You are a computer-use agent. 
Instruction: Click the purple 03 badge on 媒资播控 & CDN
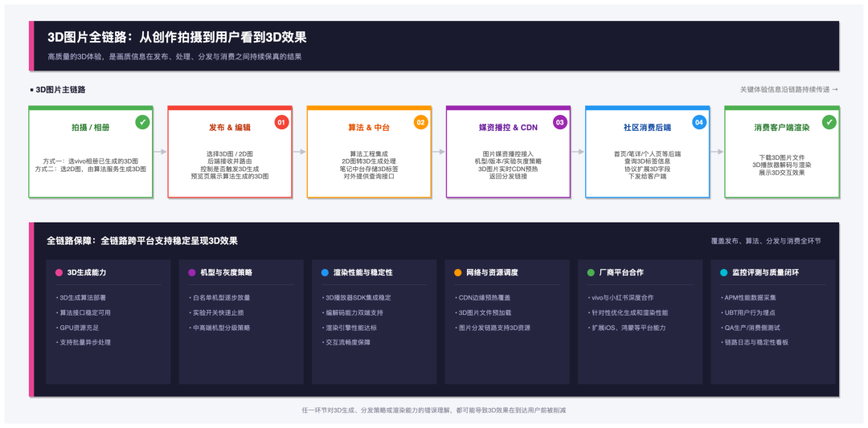(x=560, y=121)
